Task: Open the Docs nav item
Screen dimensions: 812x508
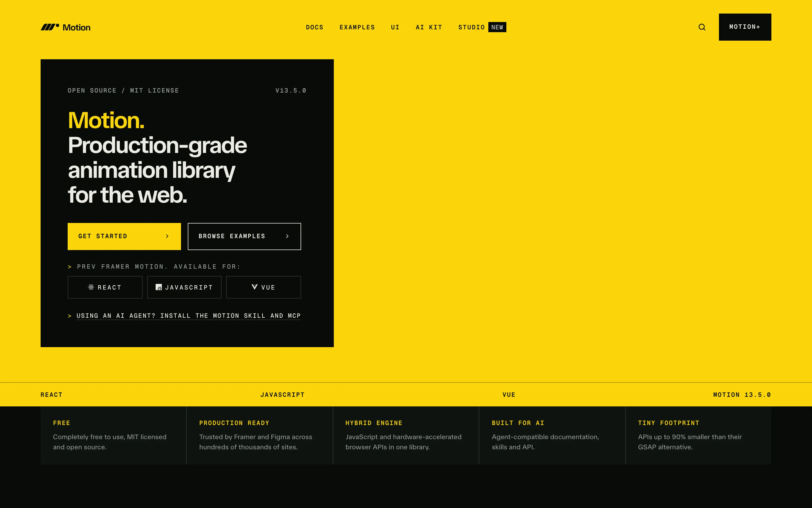Action: tap(314, 27)
